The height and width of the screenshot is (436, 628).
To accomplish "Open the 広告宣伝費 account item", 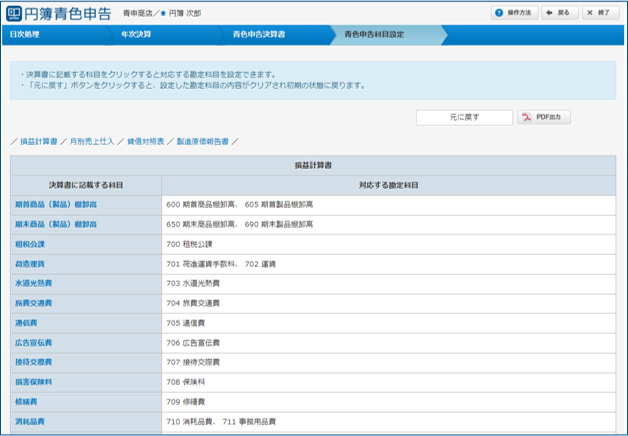I will coord(34,342).
